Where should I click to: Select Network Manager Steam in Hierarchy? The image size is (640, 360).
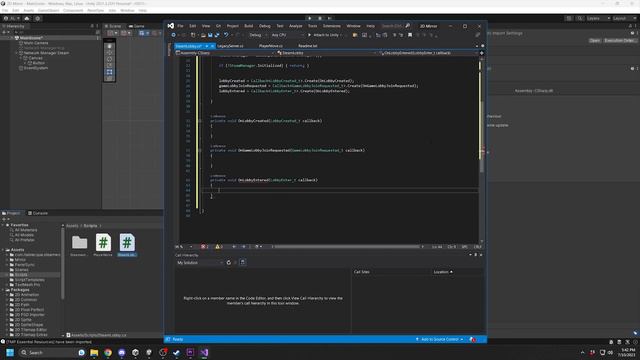[46, 53]
